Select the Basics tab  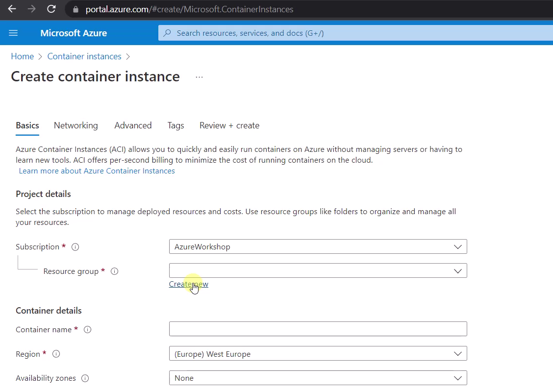pos(27,125)
